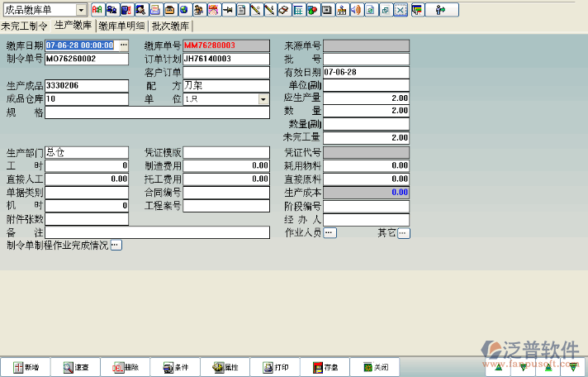Switch to the 未完工制令 tab
Screen dimensions: 588x377
[25, 26]
